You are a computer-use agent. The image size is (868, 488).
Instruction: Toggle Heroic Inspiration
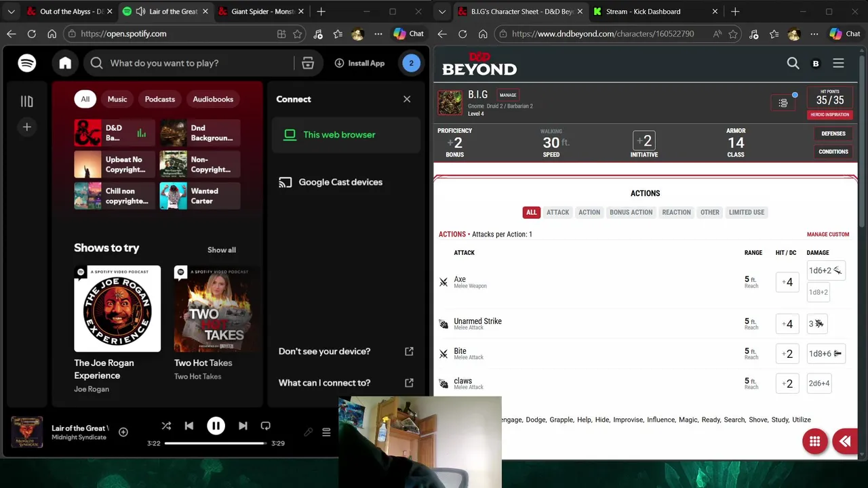[x=830, y=115]
